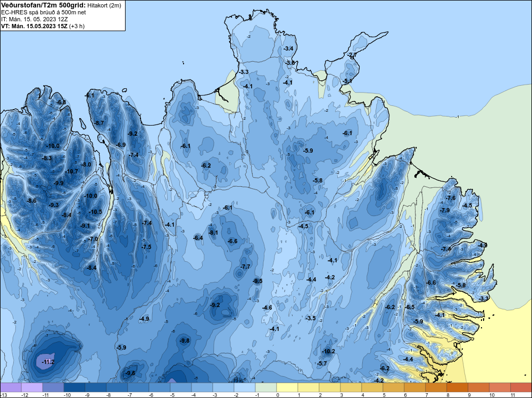Image resolution: width=532 pixels, height=398 pixels.
Task: Click the -3.4 temperature value
Action: (x=288, y=48)
